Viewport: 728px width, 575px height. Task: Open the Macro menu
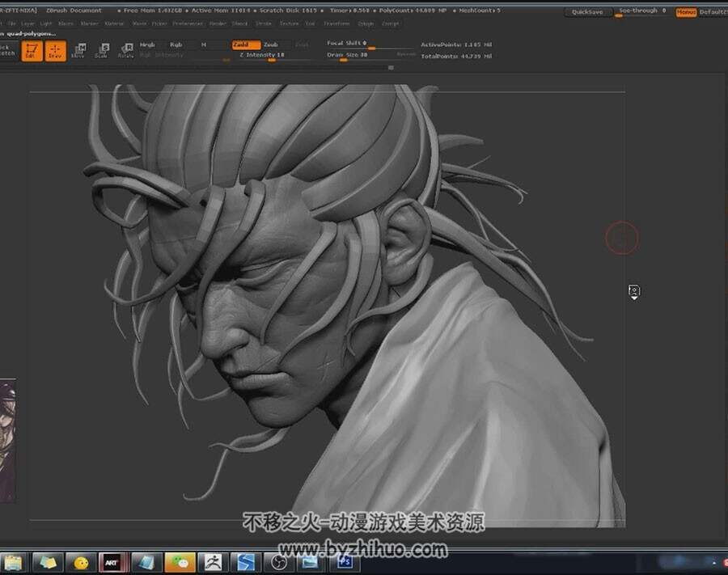[66, 23]
